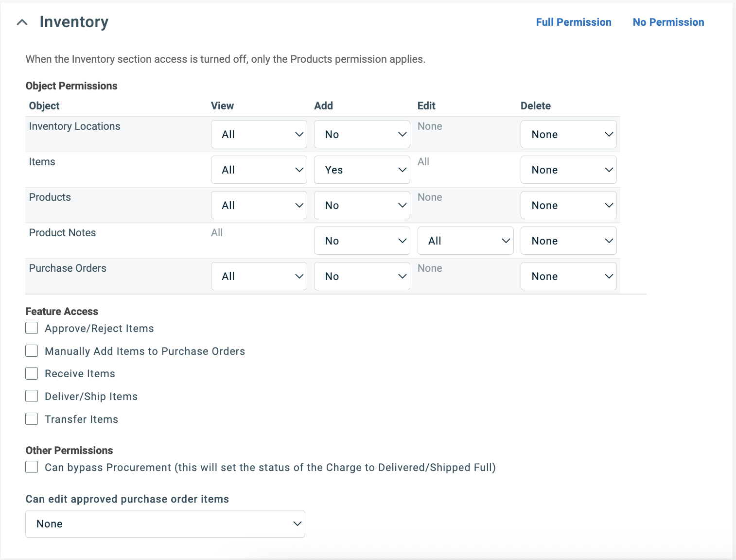736x560 pixels.
Task: Enable the Receive Items permission
Action: [31, 373]
